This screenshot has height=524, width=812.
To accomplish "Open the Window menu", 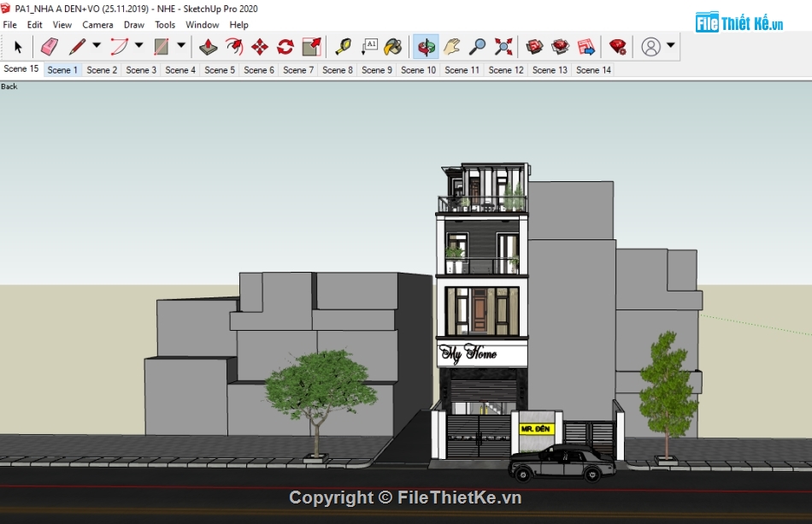I will pyautogui.click(x=202, y=25).
